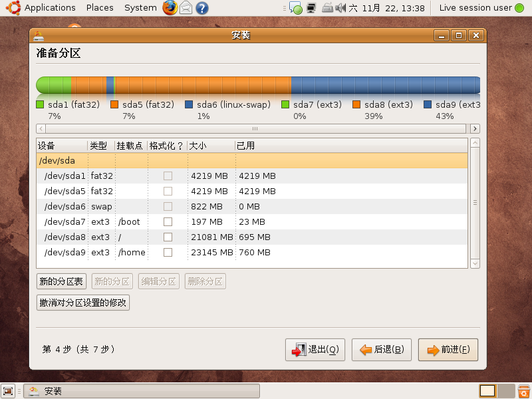Click the green sda1 segment in partition bar
The height and width of the screenshot is (399, 532).
coord(54,85)
